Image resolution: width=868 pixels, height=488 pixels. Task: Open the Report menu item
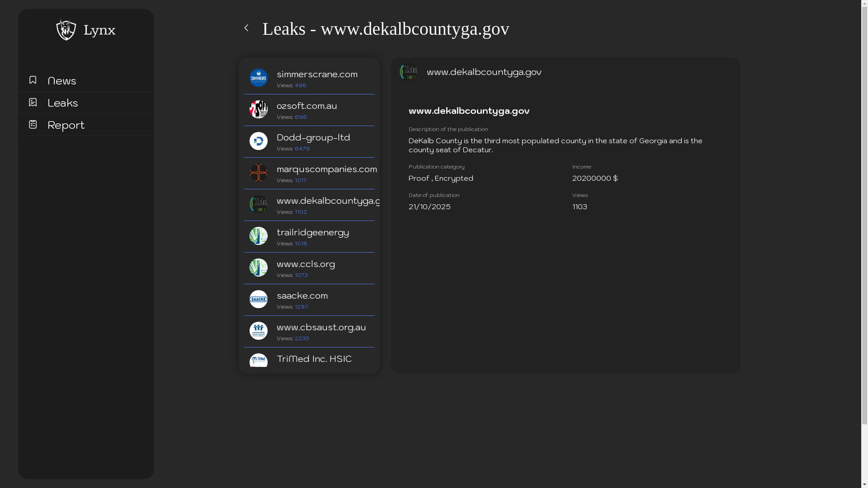(66, 125)
